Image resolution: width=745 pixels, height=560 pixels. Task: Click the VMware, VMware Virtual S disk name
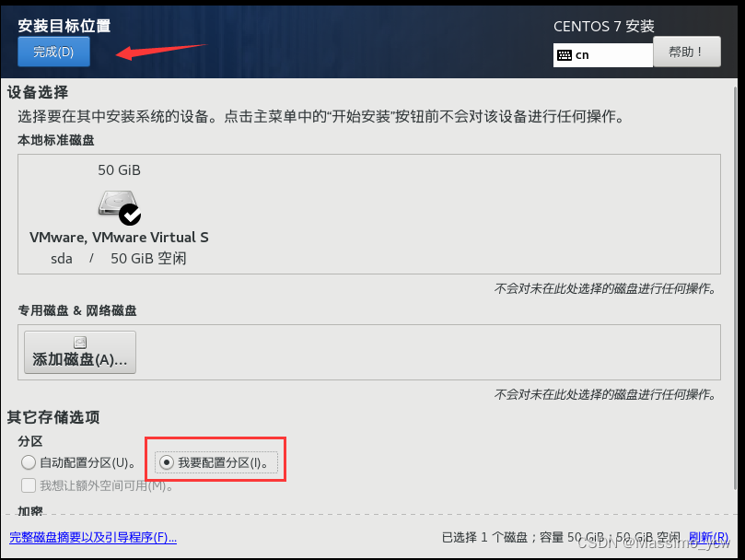click(x=119, y=238)
